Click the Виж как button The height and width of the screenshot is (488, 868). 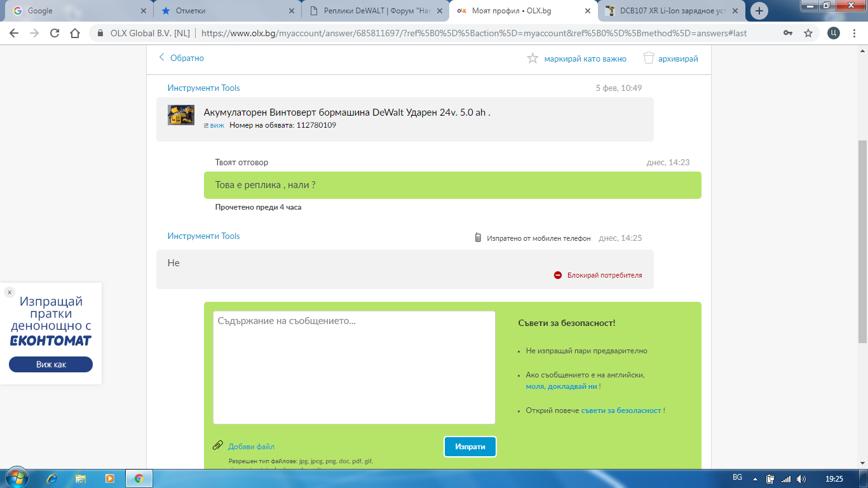click(x=51, y=365)
